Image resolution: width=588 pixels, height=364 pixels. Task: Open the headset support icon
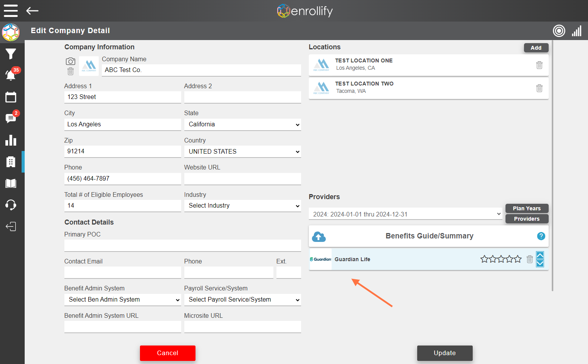point(11,205)
